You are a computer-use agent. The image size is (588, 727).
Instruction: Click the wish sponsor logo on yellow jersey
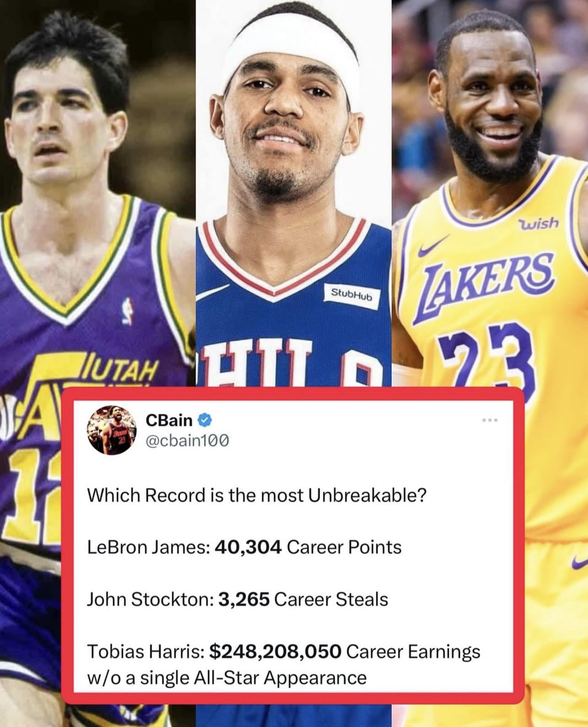click(x=539, y=223)
